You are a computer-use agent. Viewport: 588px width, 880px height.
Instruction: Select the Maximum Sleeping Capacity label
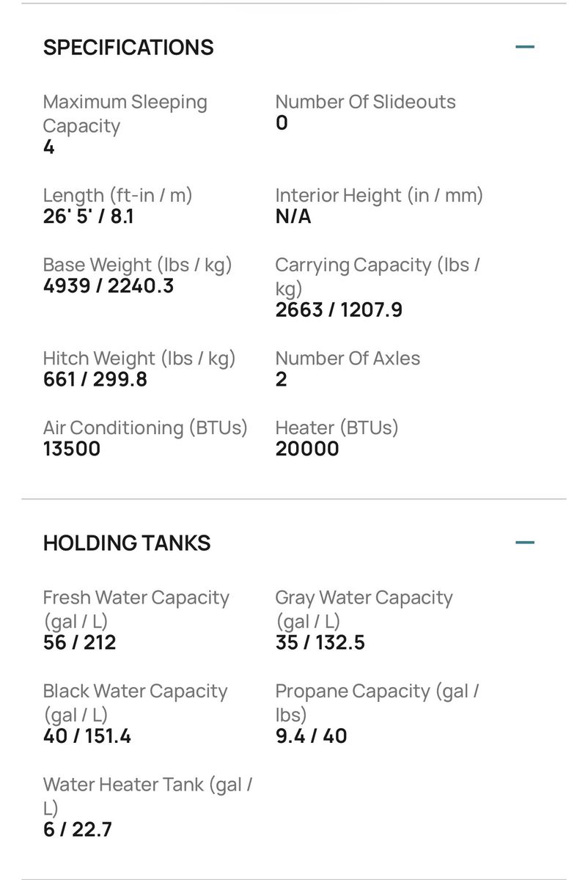pyautogui.click(x=125, y=114)
